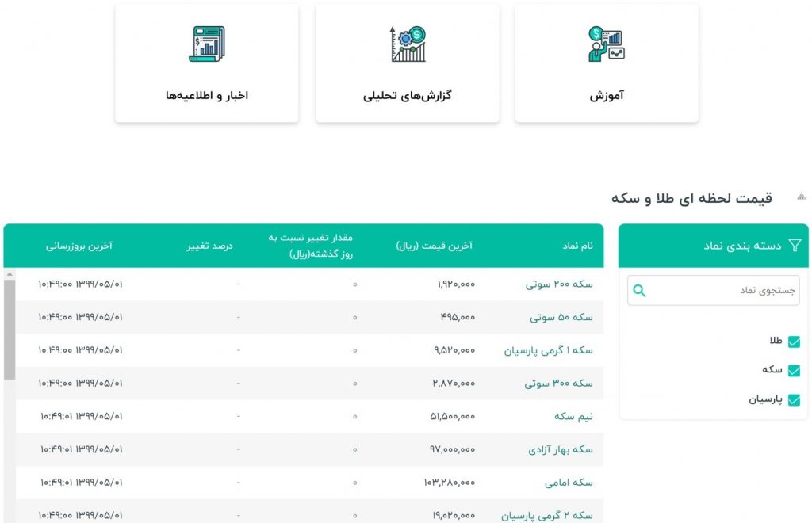Open the اخبار و اطلاعیه‌ها newspaper icon

point(207,44)
